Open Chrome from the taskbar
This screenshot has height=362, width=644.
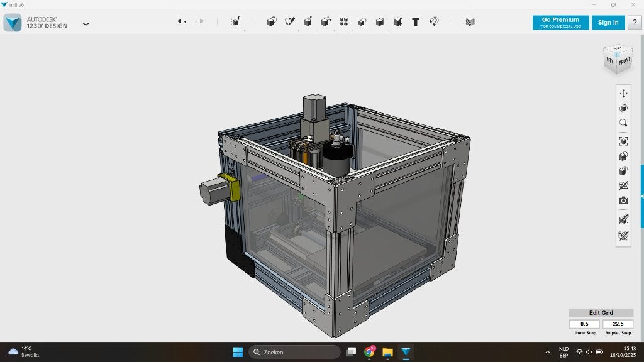point(370,352)
